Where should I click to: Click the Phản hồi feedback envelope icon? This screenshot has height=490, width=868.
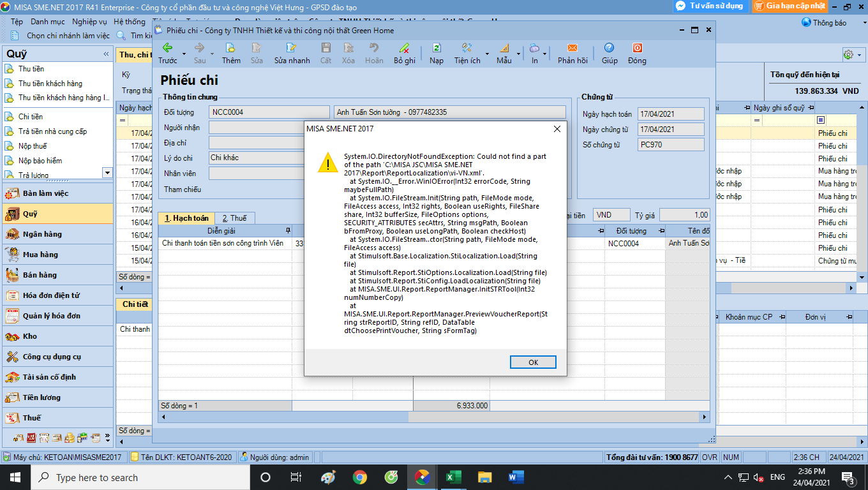(x=572, y=48)
